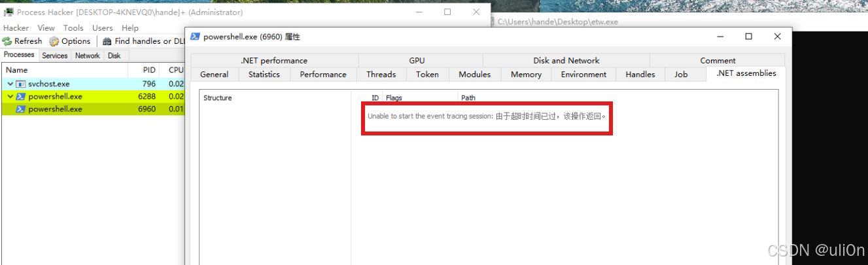
Task: Open the View menu
Action: tap(46, 28)
